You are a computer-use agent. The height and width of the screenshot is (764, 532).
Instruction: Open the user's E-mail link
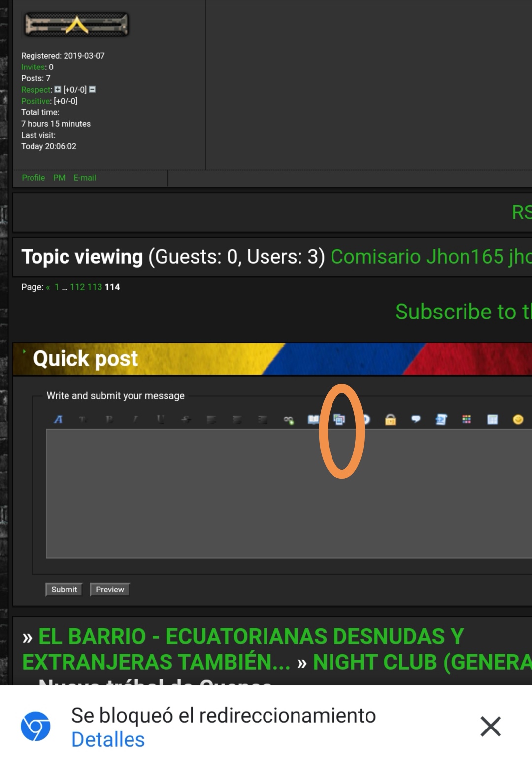pyautogui.click(x=85, y=178)
